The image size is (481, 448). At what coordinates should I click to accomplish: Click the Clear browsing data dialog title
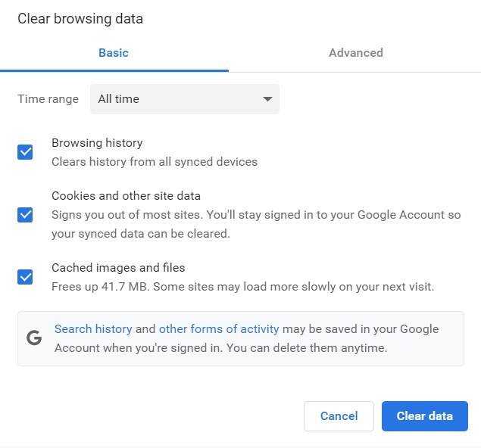[80, 19]
